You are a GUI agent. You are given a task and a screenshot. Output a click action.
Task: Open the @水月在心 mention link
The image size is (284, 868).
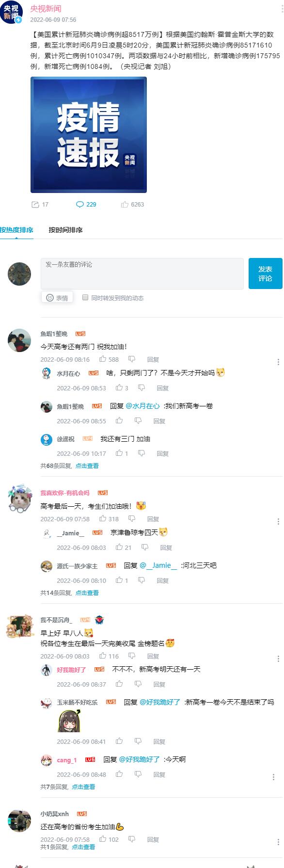tap(142, 406)
